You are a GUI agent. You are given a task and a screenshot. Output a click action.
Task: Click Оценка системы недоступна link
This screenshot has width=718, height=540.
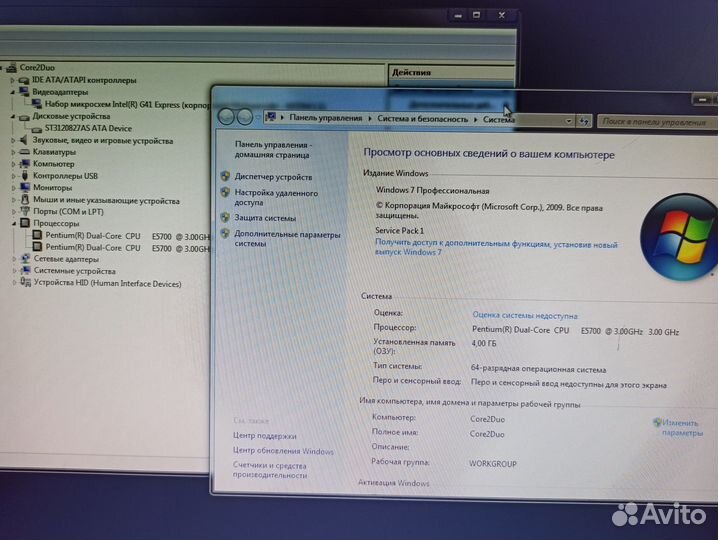525,315
